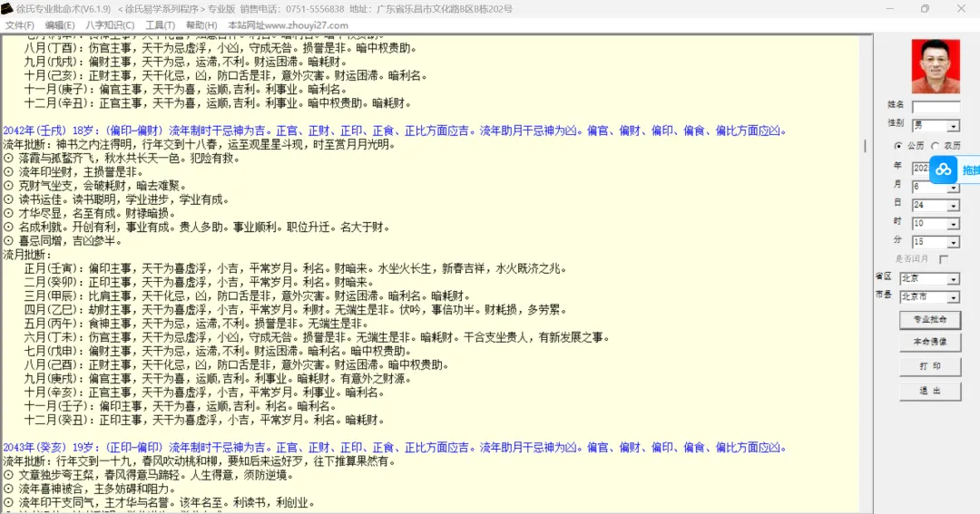This screenshot has width=980, height=514.
Task: Click the line 文章独步夸王粲
Action: click(x=149, y=475)
